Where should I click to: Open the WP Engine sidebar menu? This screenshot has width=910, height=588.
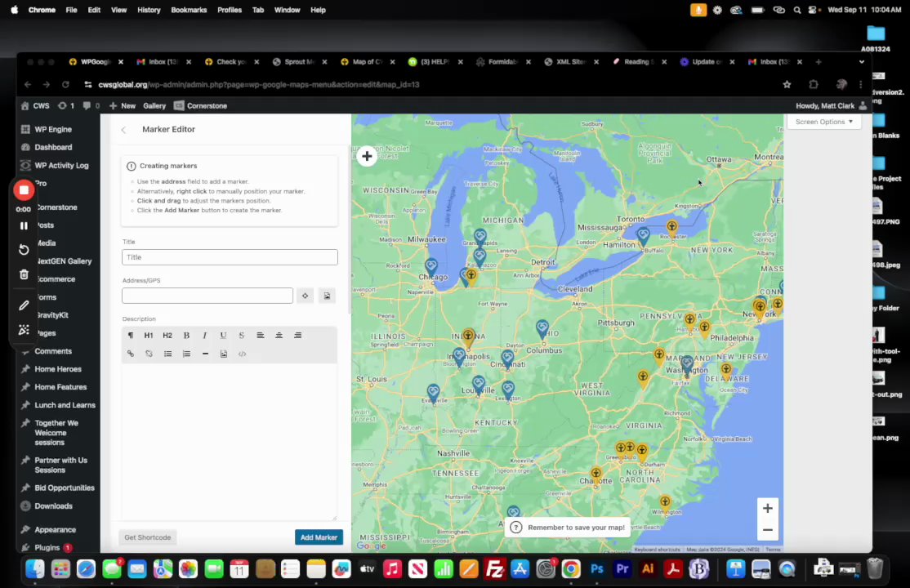[53, 129]
